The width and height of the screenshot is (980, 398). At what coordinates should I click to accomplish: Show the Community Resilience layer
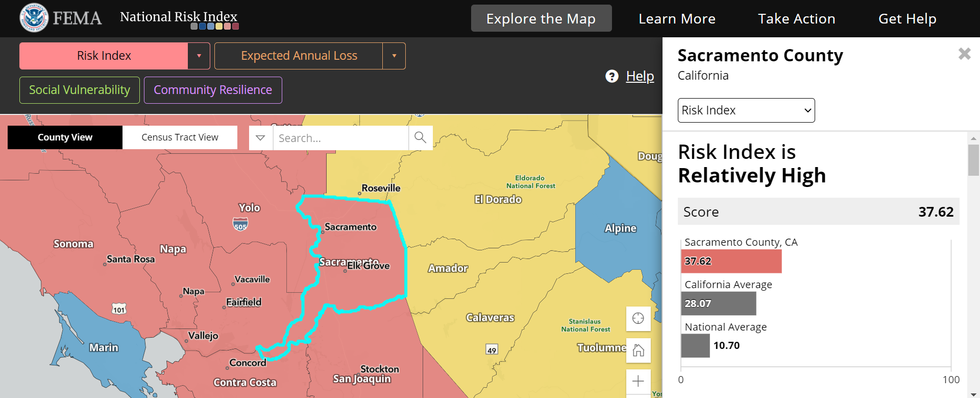tap(213, 90)
